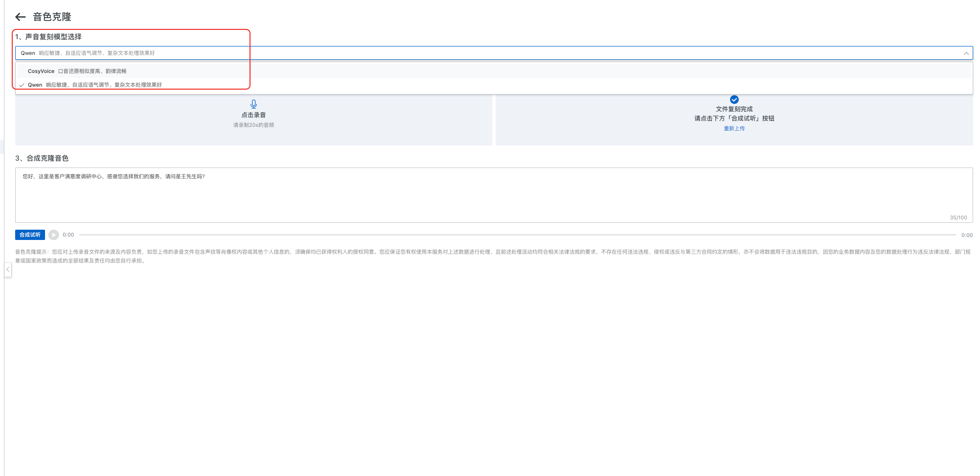Click the 3、合成克隆音色 section heading
The image size is (980, 476).
point(42,158)
